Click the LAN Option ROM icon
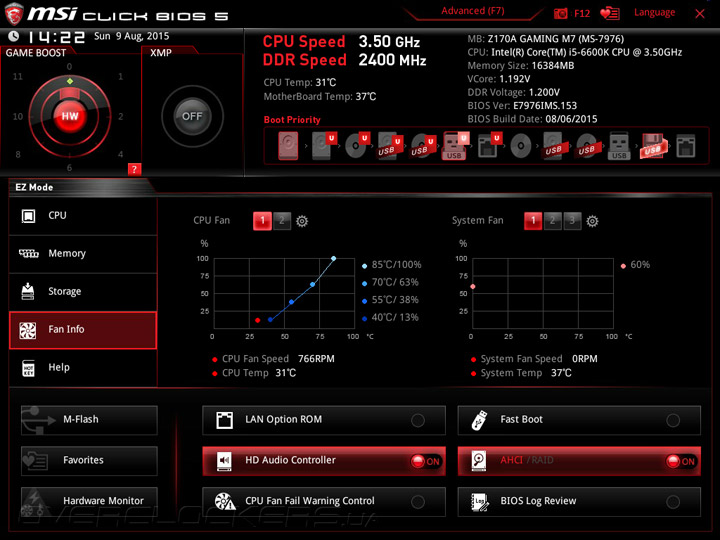 [x=225, y=420]
